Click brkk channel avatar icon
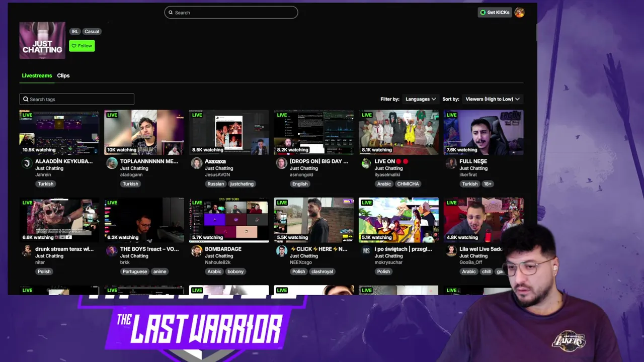This screenshot has width=644, height=362. click(x=112, y=250)
